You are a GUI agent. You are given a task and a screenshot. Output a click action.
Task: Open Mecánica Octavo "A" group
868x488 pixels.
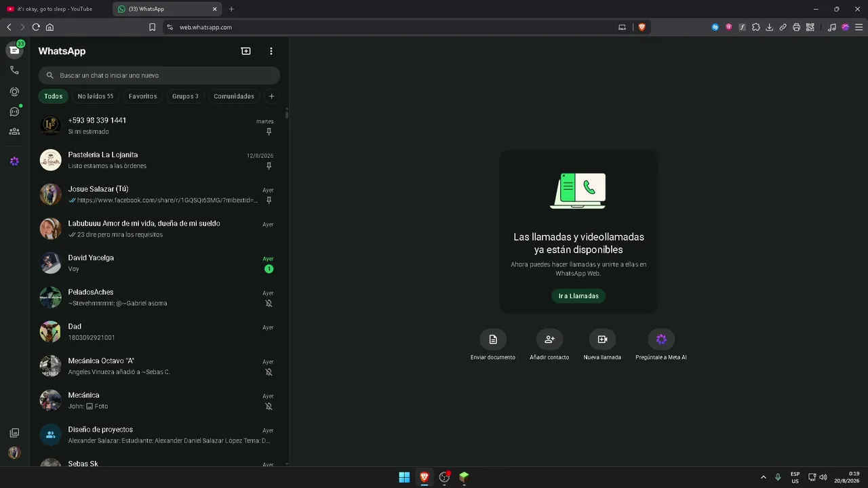[159, 366]
